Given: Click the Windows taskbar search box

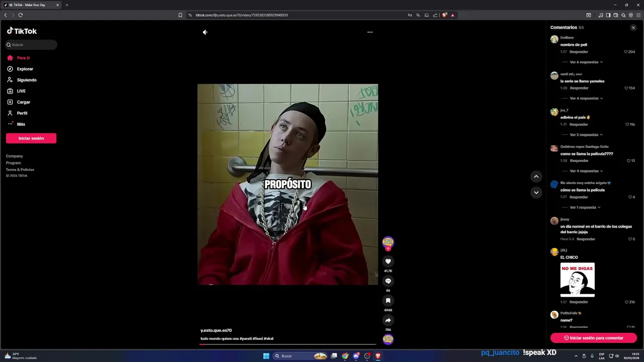Looking at the screenshot, I should tap(300, 356).
